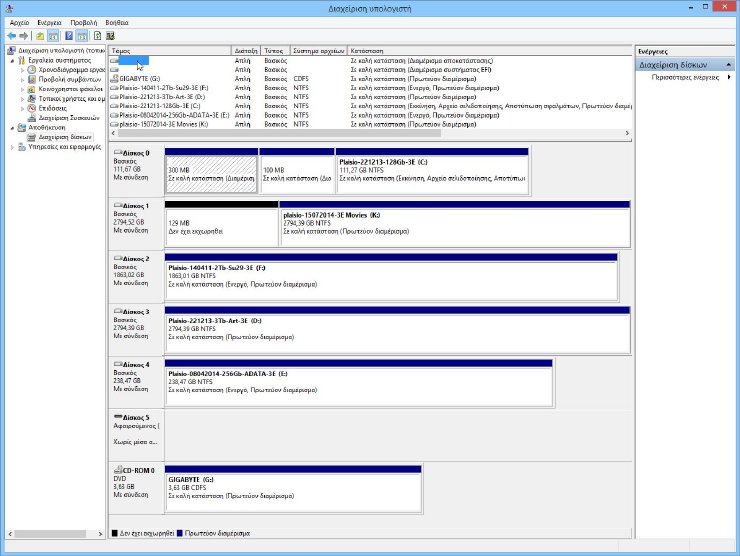Click the Back arrow toolbar icon
Viewport: 740px width, 556px height.
click(x=11, y=36)
